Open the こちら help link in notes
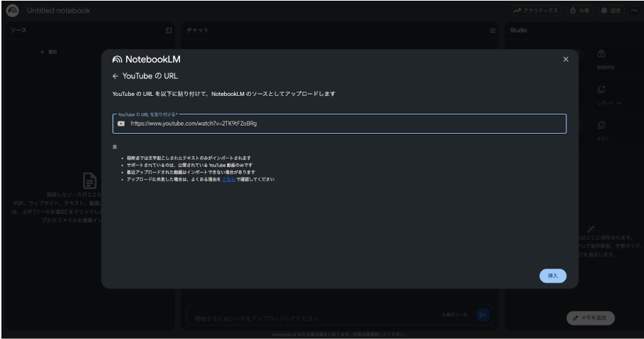This screenshot has width=644, height=339. tap(228, 179)
